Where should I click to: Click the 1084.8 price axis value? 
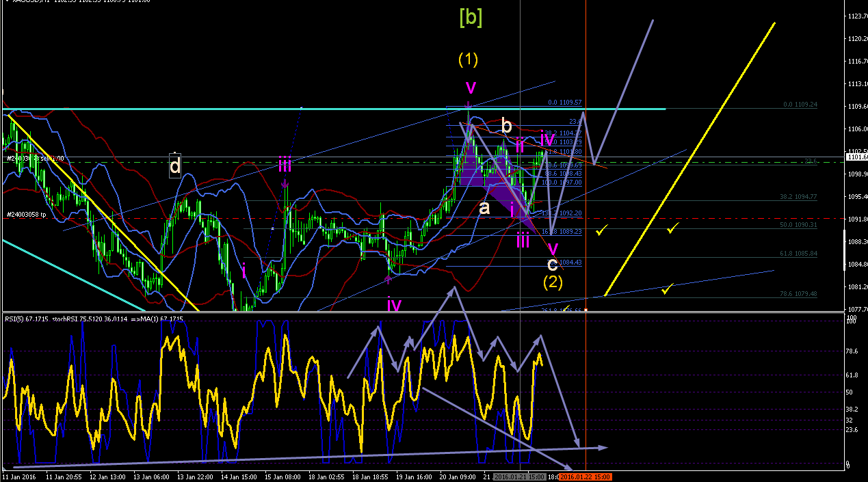pyautogui.click(x=858, y=264)
